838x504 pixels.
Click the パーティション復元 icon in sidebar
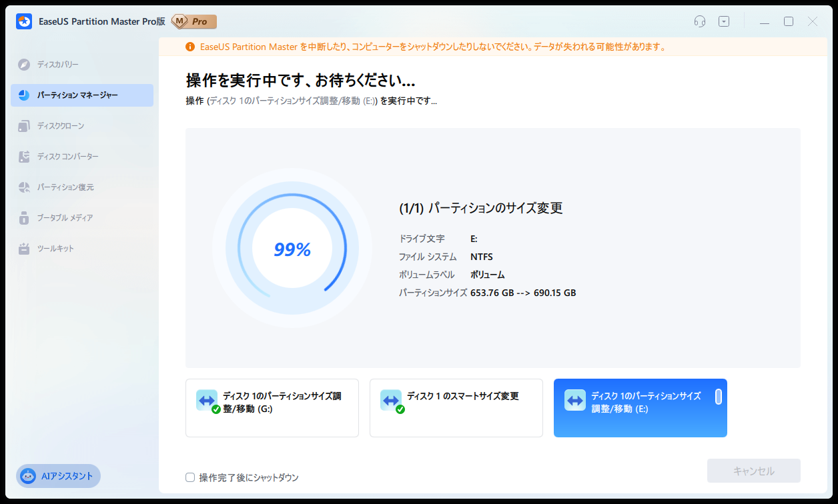click(x=25, y=187)
